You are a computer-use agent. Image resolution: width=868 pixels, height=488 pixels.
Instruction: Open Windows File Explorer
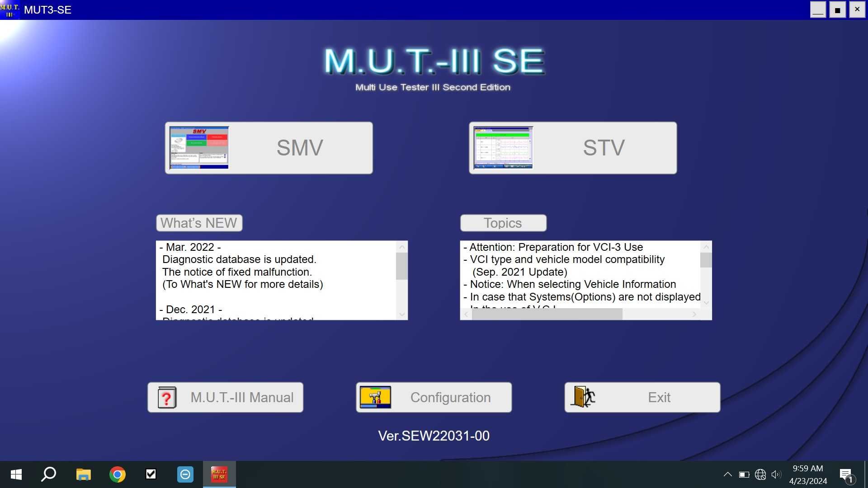tap(84, 474)
